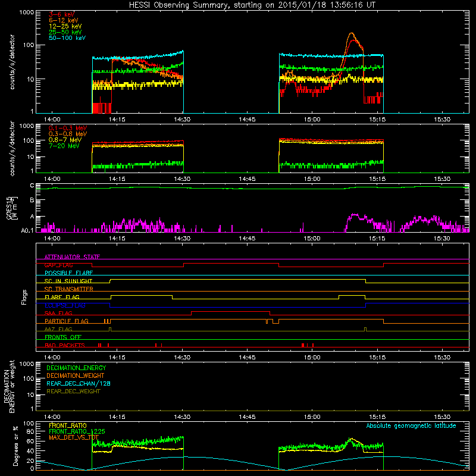Select the "FLARE_FLAG" flag label
The height and width of the screenshot is (476, 476).
coord(62,297)
